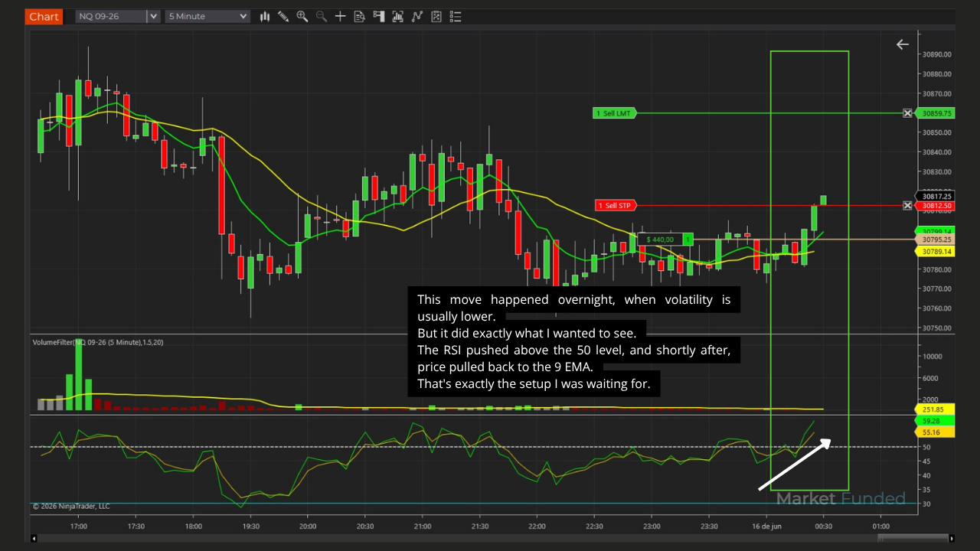Click the right arrow of horizontal scrollbar
The image size is (980, 551).
[952, 538]
